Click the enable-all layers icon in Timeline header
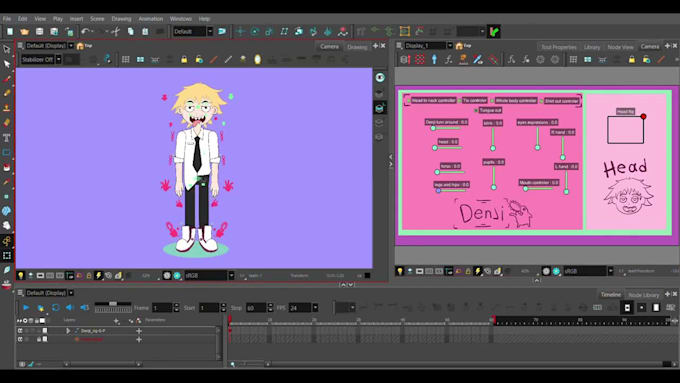680x383 pixels. click(19, 321)
